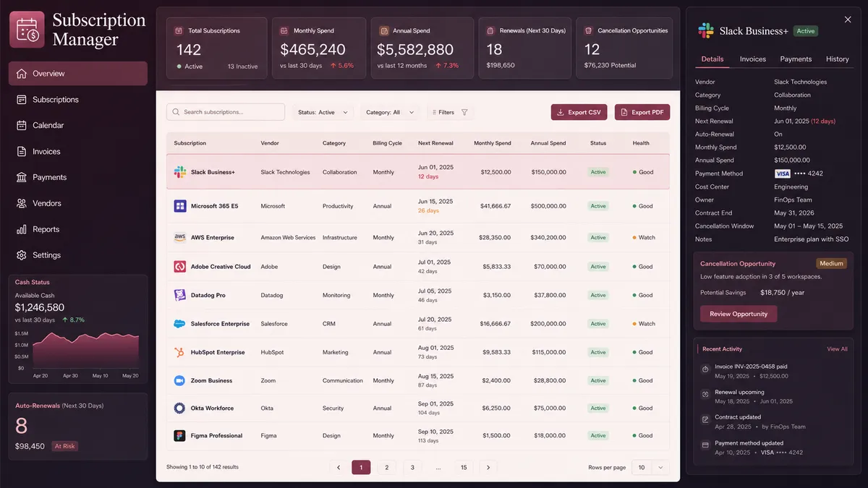Click the Total Subscriptions card icon
This screenshot has height=488, width=868.
click(x=179, y=31)
